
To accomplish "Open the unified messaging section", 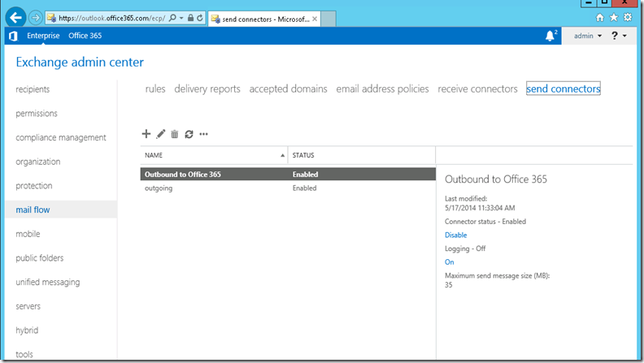I will point(48,282).
